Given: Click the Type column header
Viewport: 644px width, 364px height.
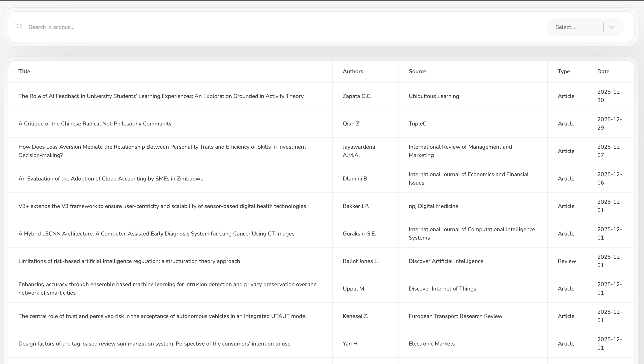Looking at the screenshot, I should [x=564, y=71].
